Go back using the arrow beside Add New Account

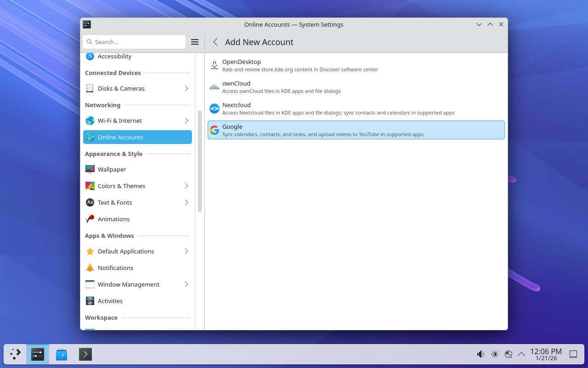(x=215, y=42)
